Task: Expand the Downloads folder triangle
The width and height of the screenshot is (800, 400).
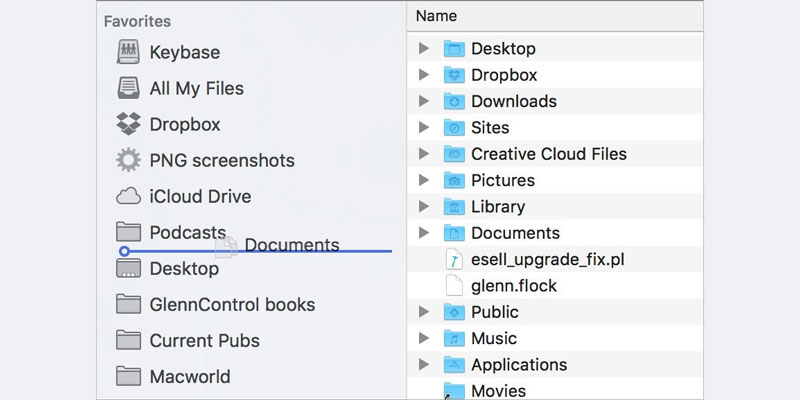Action: pyautogui.click(x=424, y=101)
